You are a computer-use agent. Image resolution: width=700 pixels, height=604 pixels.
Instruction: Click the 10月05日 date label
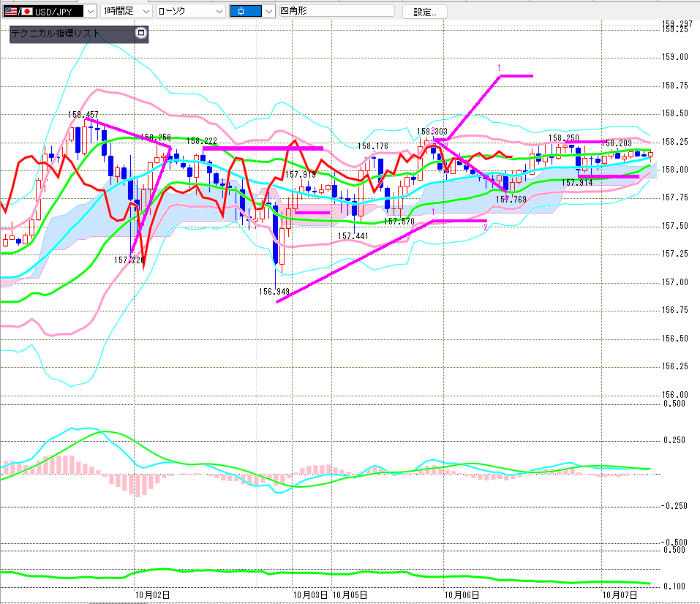[x=350, y=594]
